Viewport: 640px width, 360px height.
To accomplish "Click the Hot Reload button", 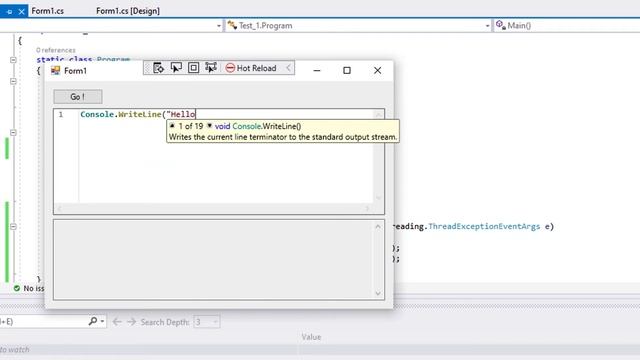I will [251, 68].
